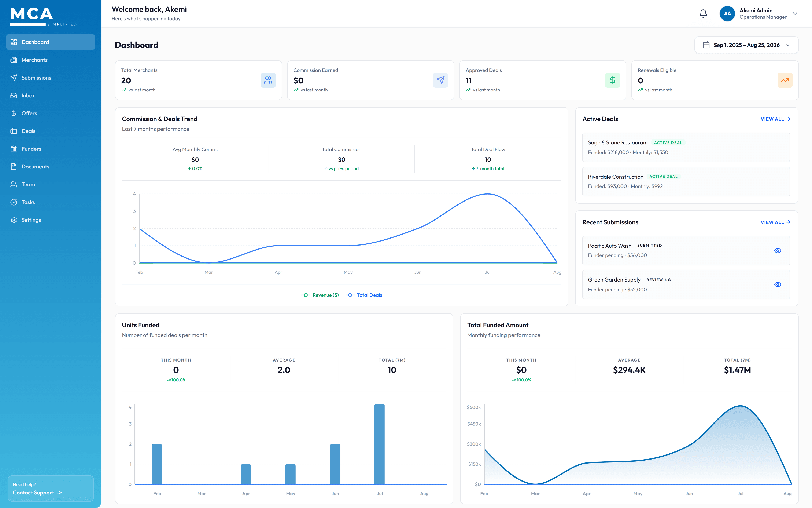Click the Green Garden Supply submission name
The image size is (812, 508).
(x=614, y=280)
